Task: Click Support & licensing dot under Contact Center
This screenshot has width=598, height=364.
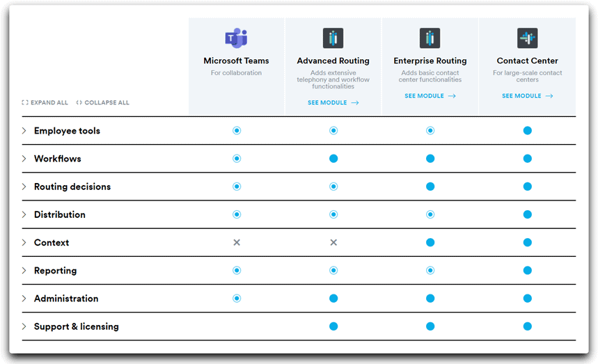Action: point(528,326)
